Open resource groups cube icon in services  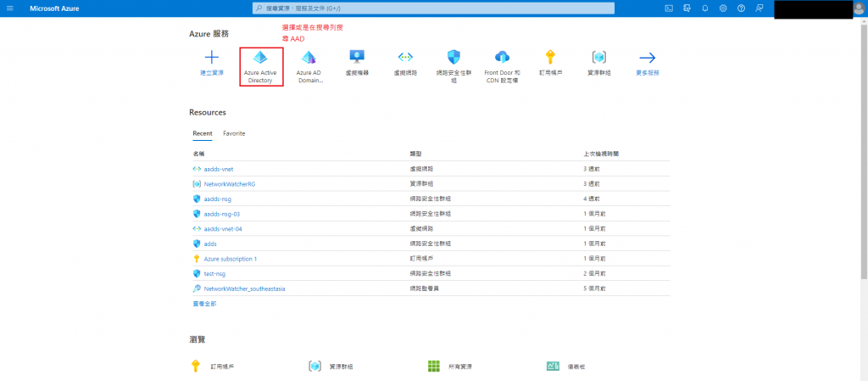[x=598, y=57]
